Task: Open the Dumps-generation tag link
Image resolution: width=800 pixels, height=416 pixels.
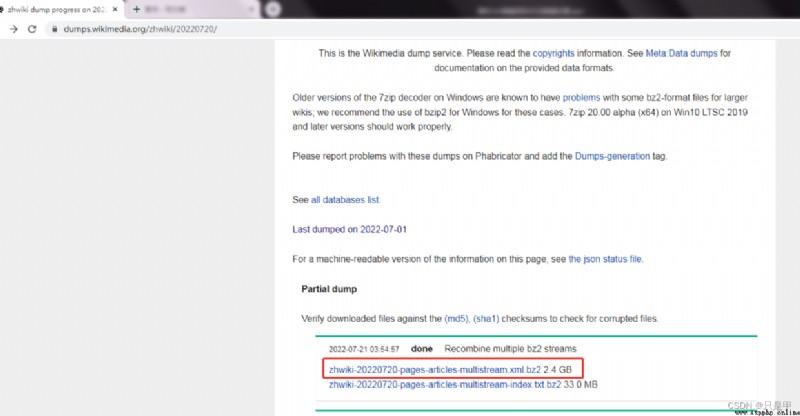Action: pyautogui.click(x=612, y=156)
